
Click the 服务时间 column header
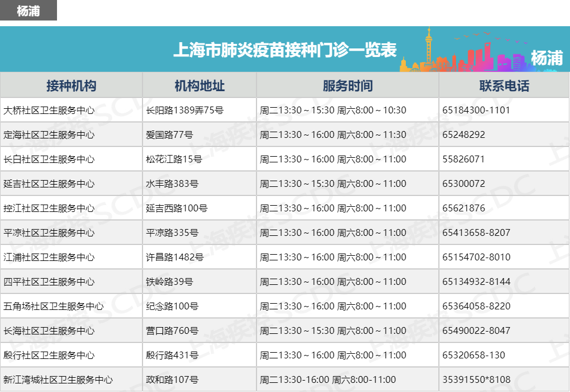(348, 85)
